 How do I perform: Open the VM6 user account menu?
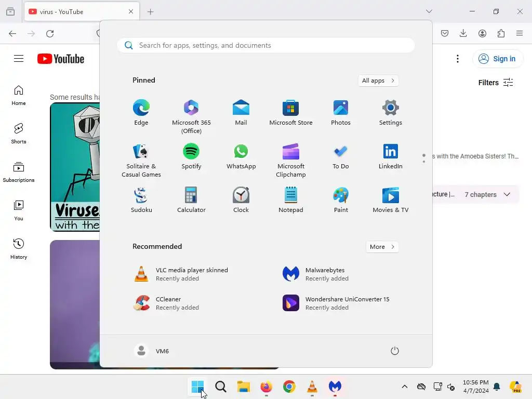151,351
